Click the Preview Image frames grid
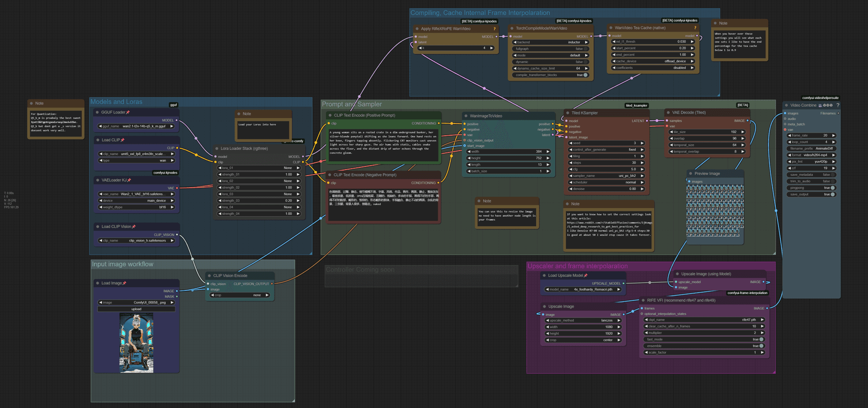 [715, 210]
